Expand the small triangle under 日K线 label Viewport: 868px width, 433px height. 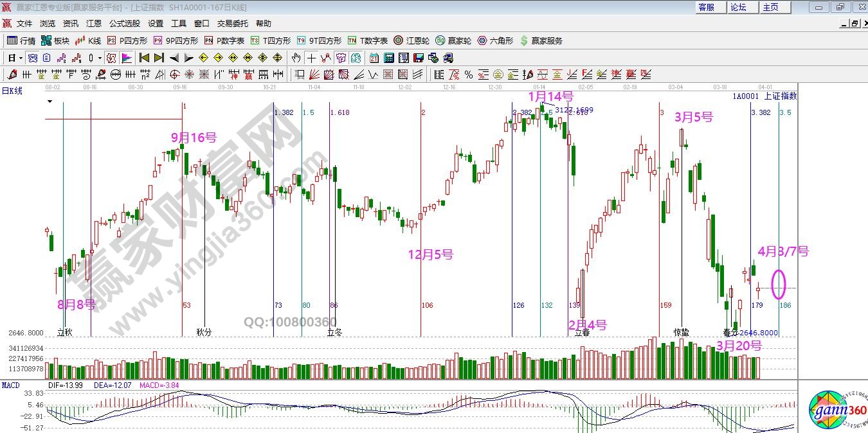pos(50,102)
